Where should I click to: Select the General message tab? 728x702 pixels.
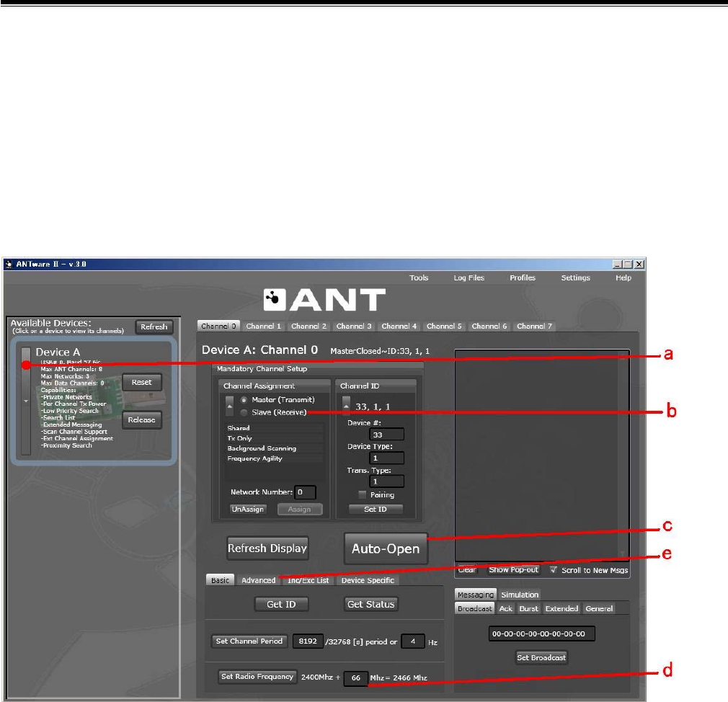pyautogui.click(x=599, y=608)
